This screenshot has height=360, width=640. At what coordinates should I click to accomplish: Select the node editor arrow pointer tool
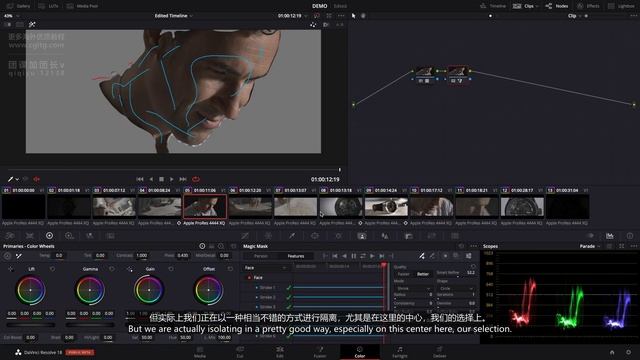click(x=353, y=16)
